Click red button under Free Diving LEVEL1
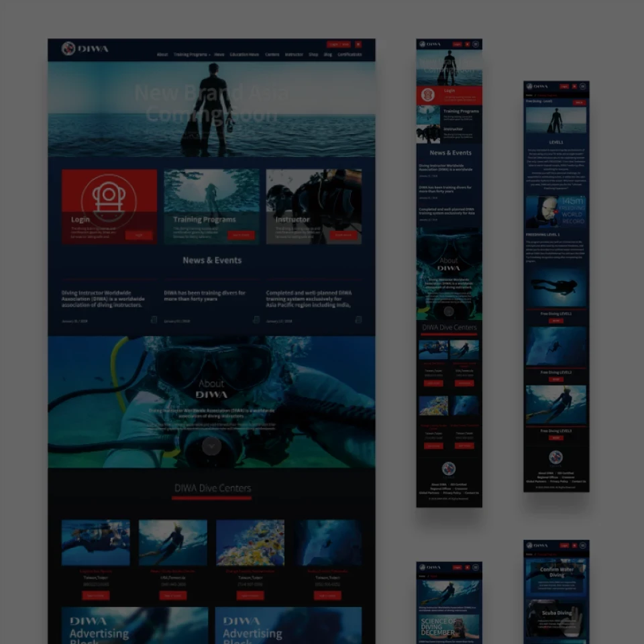 pyautogui.click(x=555, y=321)
